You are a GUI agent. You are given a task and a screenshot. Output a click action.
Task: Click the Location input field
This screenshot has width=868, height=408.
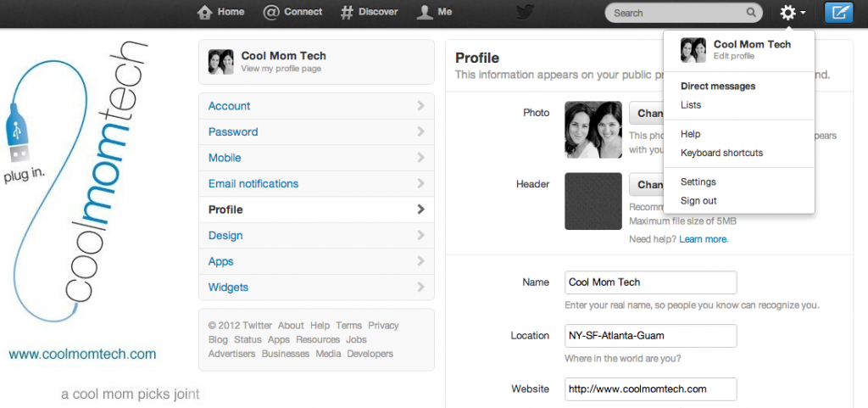650,336
